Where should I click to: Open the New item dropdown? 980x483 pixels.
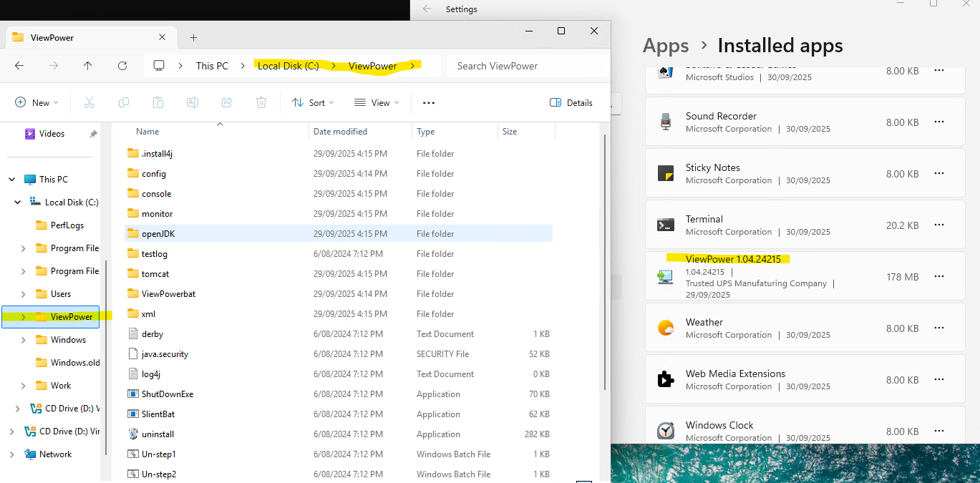(37, 102)
